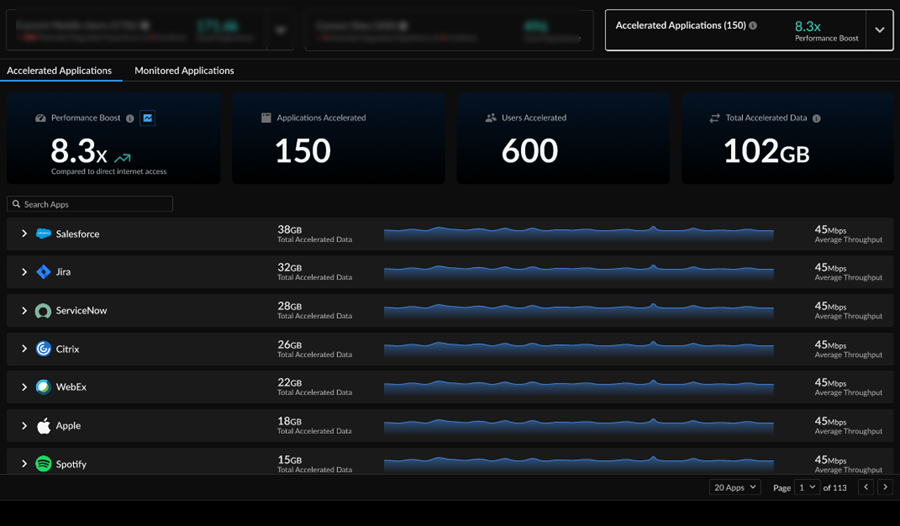
Task: Click the 102GB total data number
Action: 766,152
